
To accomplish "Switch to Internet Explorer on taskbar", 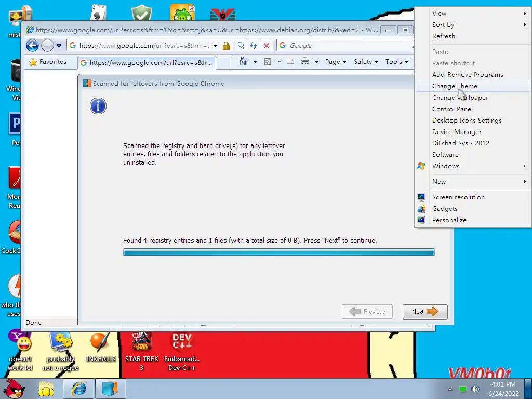I will coord(78,389).
